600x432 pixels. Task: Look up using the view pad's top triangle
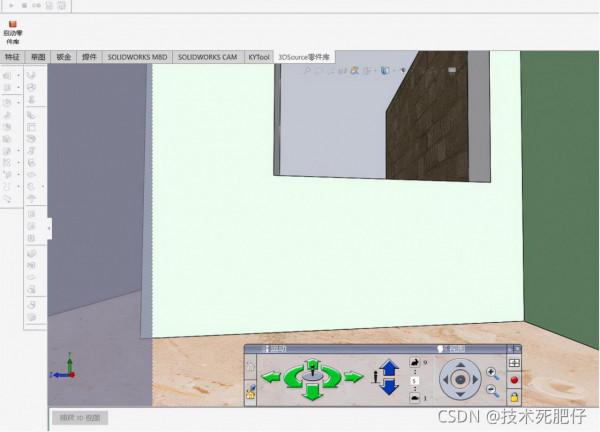[x=460, y=365]
